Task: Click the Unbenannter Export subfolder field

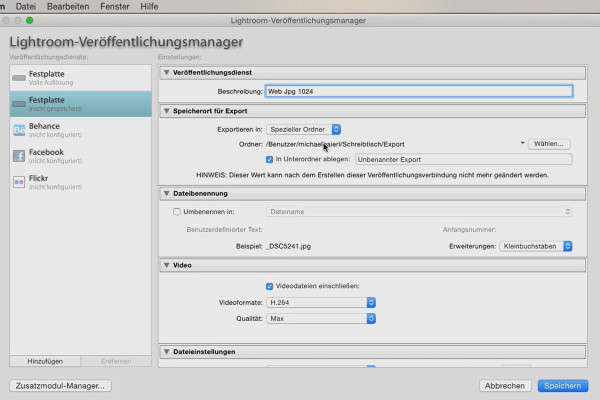Action: (464, 159)
